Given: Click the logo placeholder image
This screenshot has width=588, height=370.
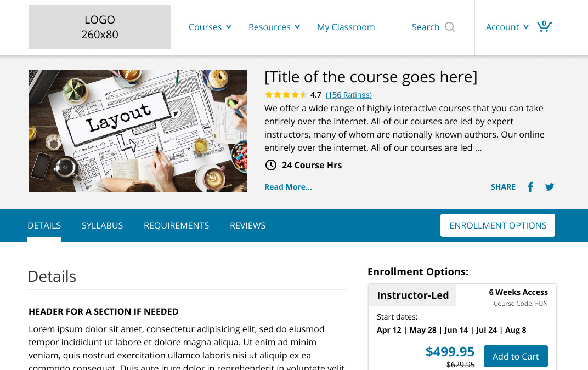Looking at the screenshot, I should coord(100,27).
